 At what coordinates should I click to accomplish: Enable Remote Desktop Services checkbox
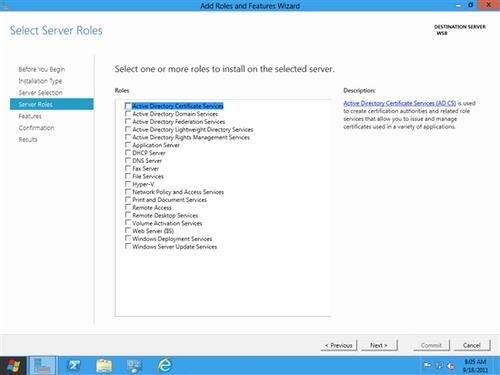[128, 215]
